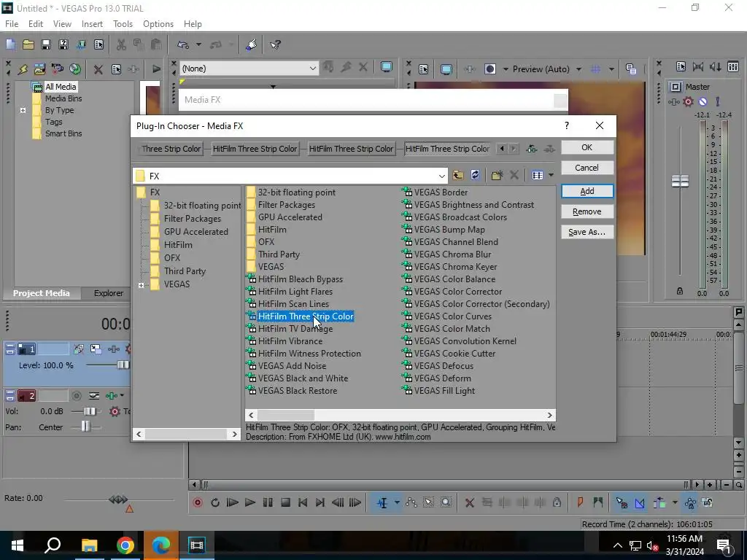Click the Undo arrow in main toolbar
The image size is (747, 560).
click(183, 44)
